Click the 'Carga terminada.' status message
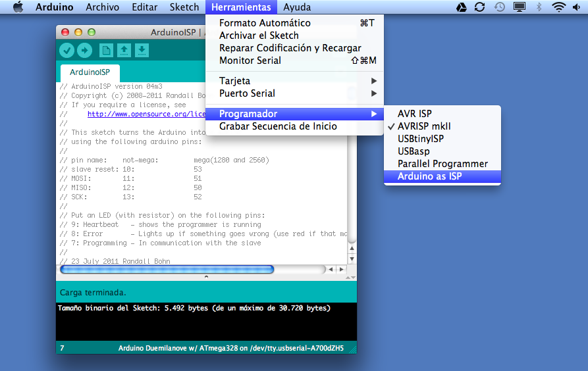 (x=93, y=293)
